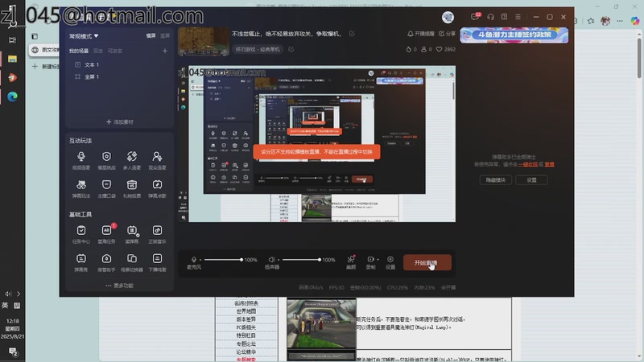Viewport: 644px width, 362px height.
Task: Click the streamer avatar in title bar
Action: point(448,17)
